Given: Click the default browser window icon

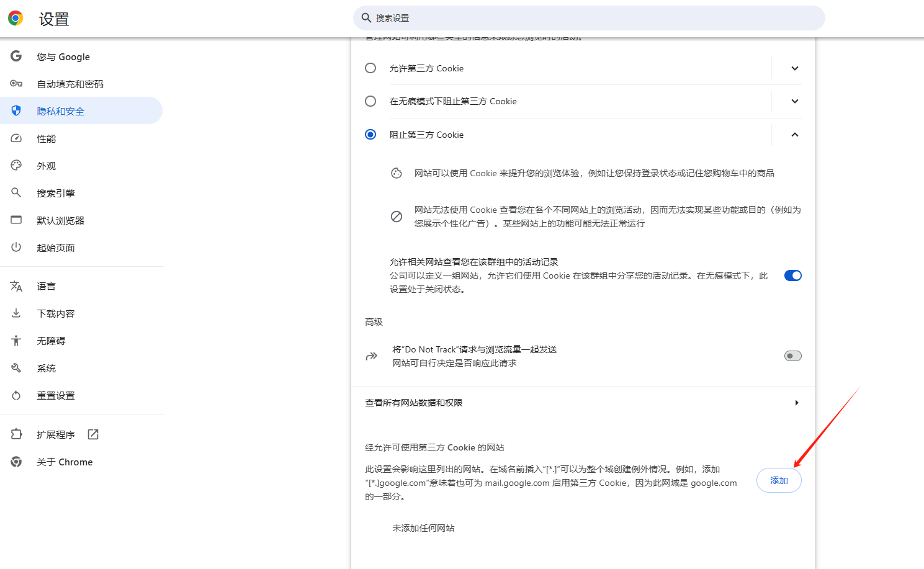Looking at the screenshot, I should click(16, 220).
